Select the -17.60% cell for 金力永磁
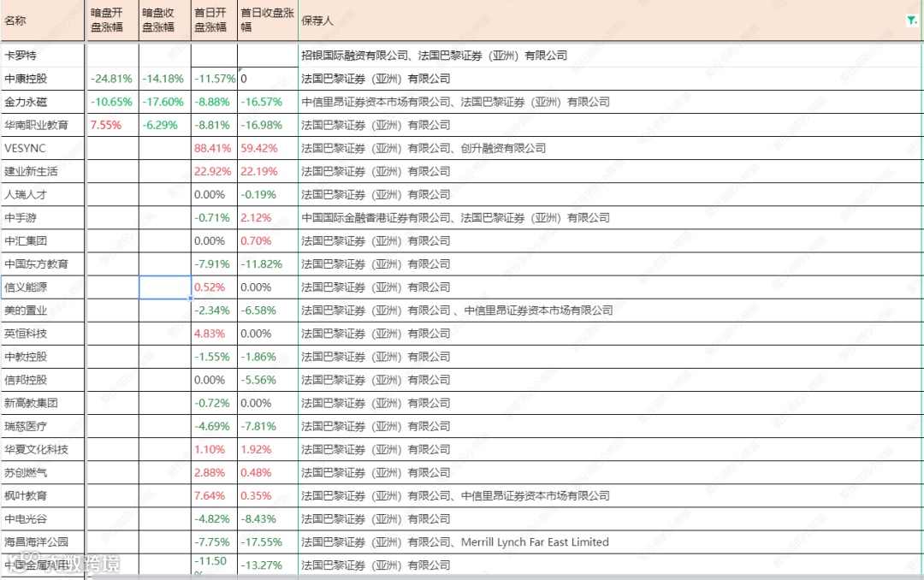924x580 pixels. [x=165, y=102]
